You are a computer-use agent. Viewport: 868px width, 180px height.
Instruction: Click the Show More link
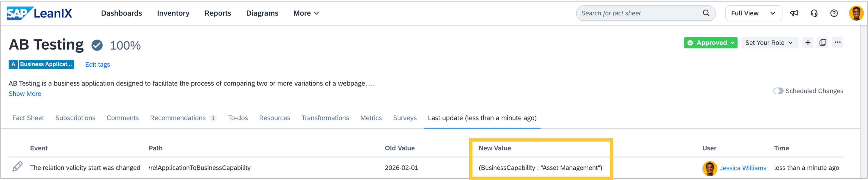(25, 94)
